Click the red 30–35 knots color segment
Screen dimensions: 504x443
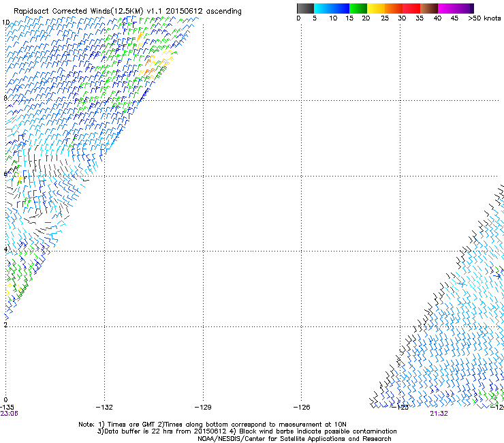(x=411, y=8)
